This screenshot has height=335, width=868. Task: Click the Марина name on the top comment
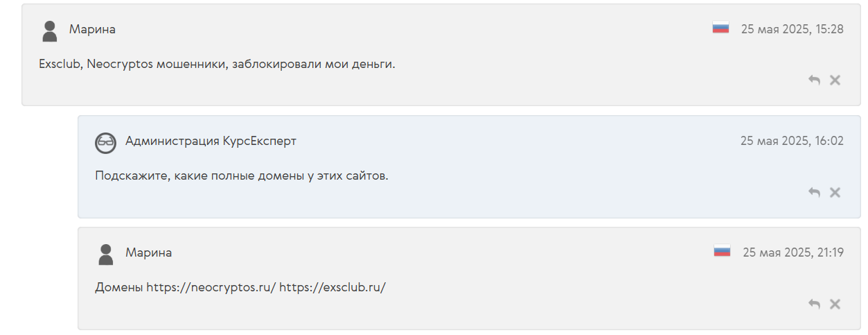92,29
